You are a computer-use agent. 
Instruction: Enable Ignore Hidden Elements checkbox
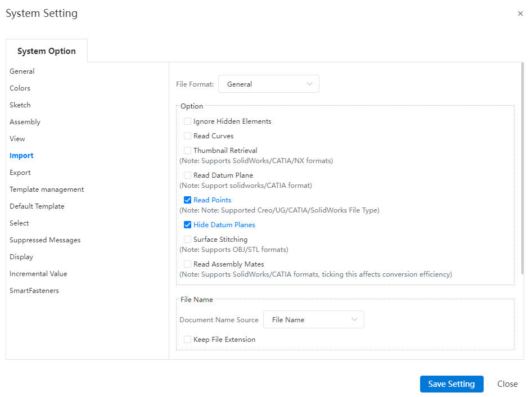pyautogui.click(x=187, y=121)
